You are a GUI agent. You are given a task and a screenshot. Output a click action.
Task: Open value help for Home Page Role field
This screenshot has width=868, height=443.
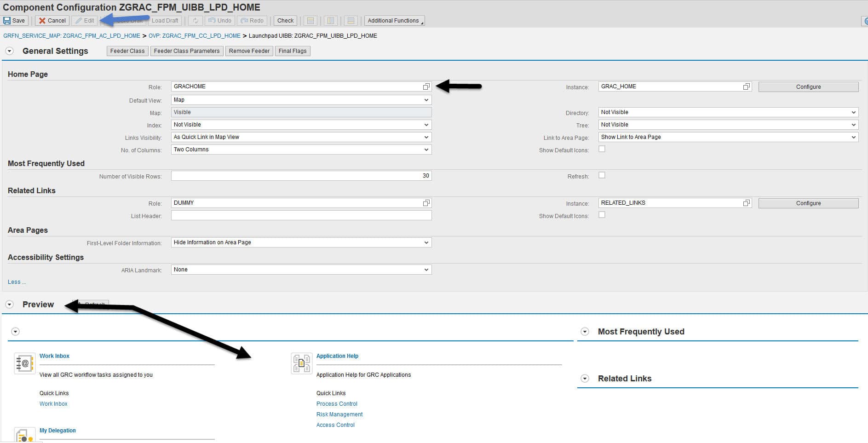tap(426, 86)
